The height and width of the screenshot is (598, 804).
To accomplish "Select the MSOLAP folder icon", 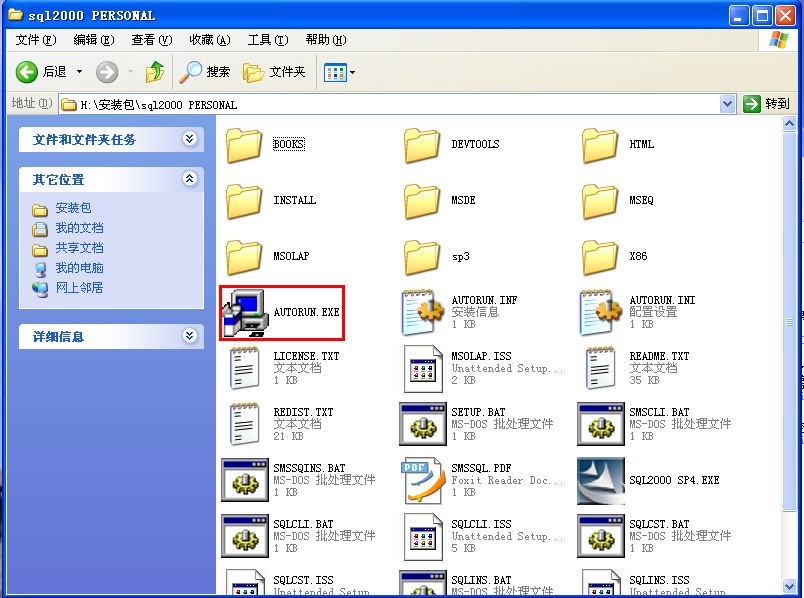I will coord(244,257).
